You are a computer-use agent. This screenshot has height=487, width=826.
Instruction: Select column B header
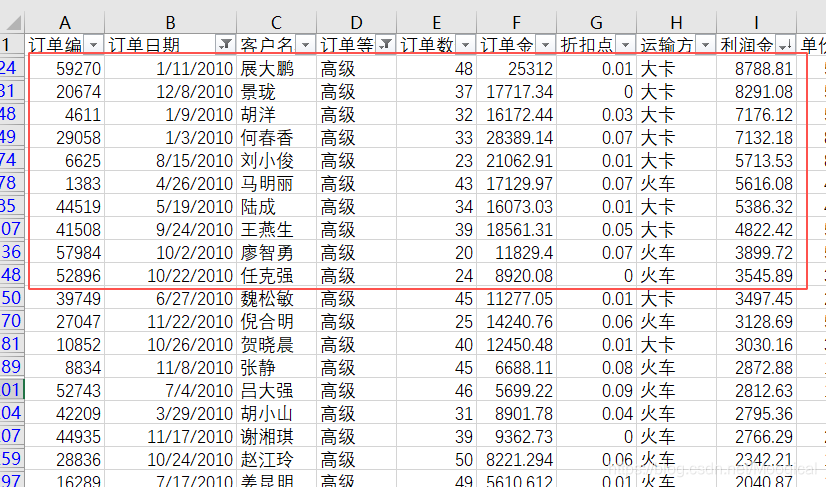(170, 23)
